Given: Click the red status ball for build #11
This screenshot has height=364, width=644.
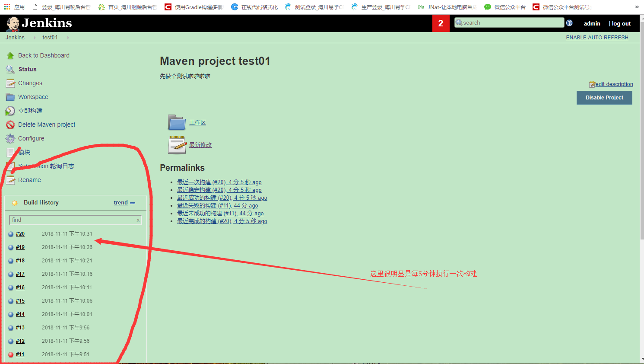Looking at the screenshot, I should click(11, 354).
